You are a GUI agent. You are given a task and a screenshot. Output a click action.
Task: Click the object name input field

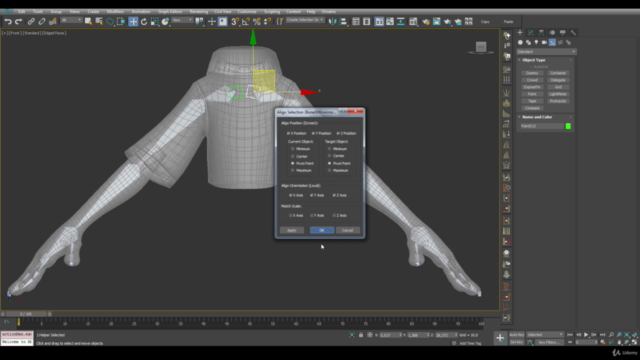coord(542,127)
